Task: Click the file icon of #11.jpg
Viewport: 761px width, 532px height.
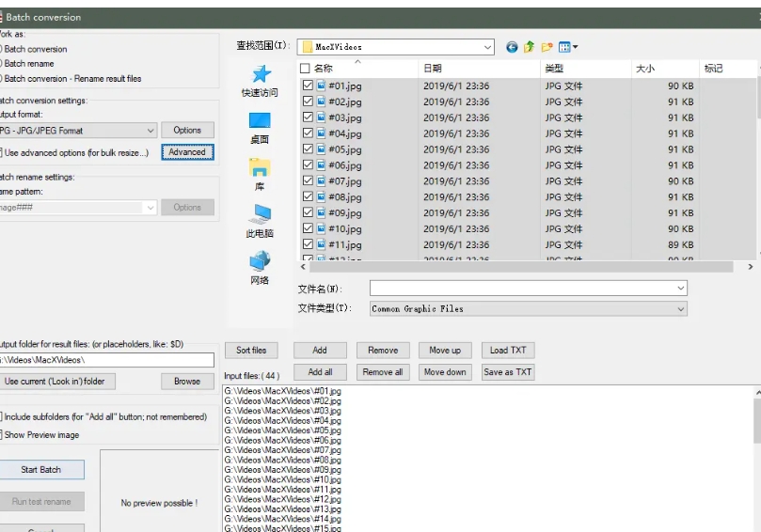Action: coord(322,244)
